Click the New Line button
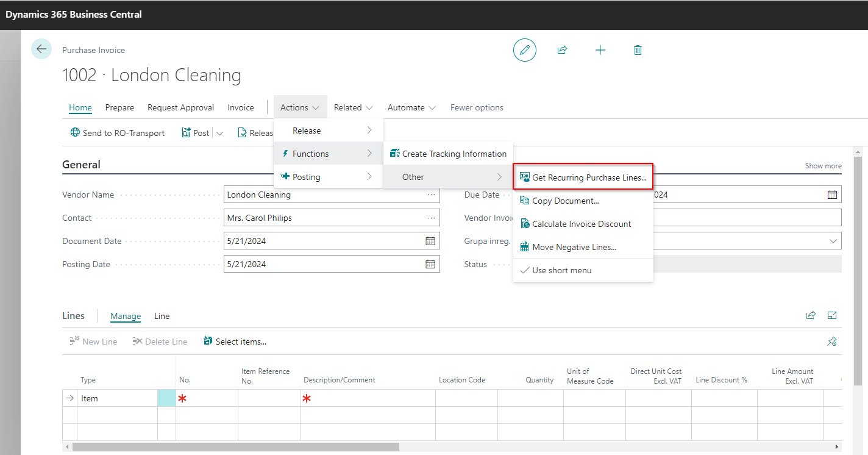 coord(93,342)
